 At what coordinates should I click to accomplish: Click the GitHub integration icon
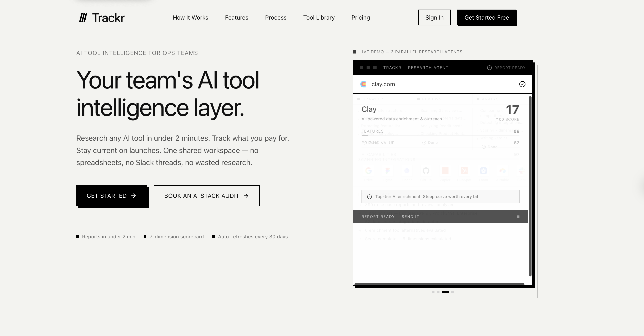(x=426, y=171)
